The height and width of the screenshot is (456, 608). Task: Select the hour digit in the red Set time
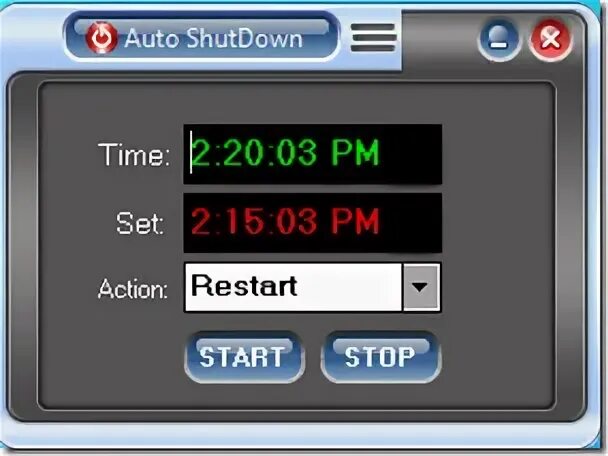tap(201, 221)
